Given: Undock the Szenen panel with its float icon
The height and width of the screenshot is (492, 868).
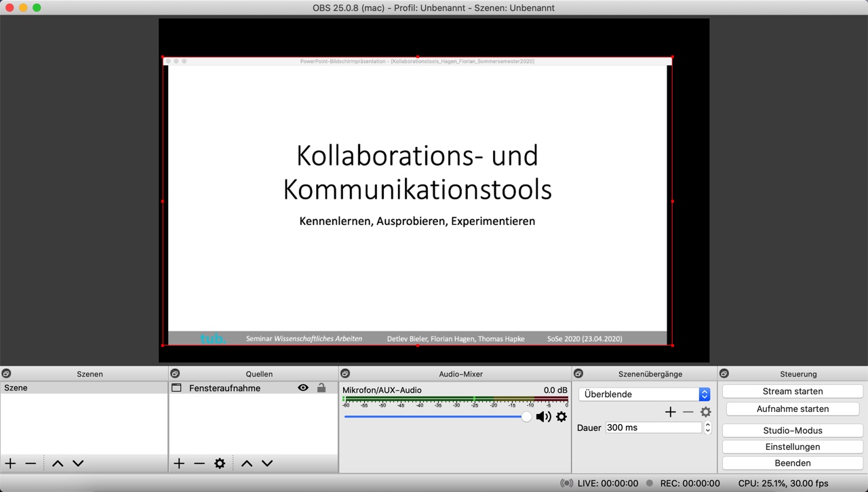Looking at the screenshot, I should [x=6, y=374].
